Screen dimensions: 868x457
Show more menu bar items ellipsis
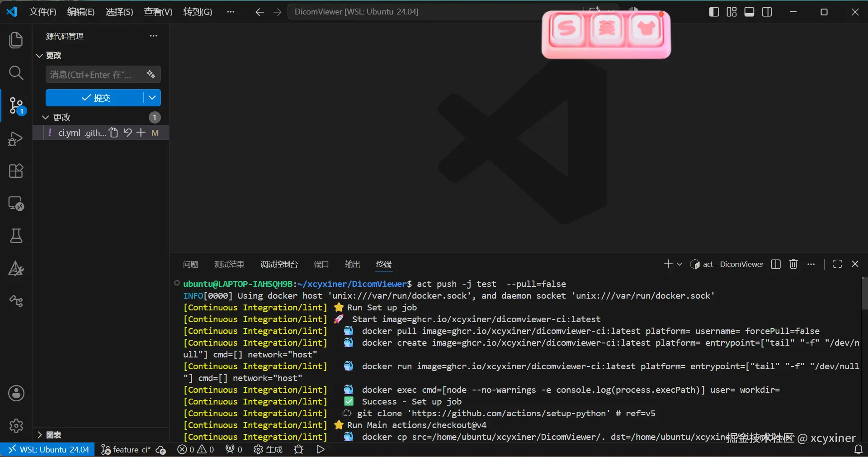231,12
